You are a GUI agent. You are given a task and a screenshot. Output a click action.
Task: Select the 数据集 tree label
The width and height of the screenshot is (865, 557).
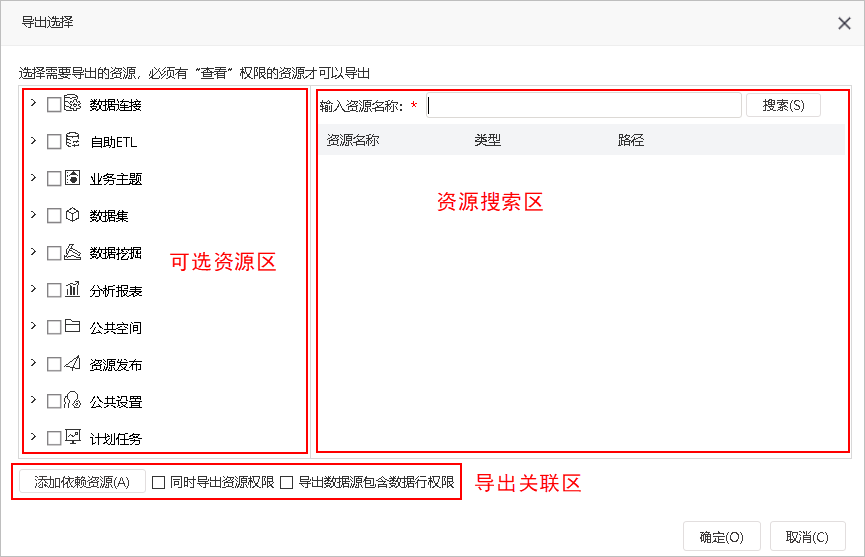[109, 216]
